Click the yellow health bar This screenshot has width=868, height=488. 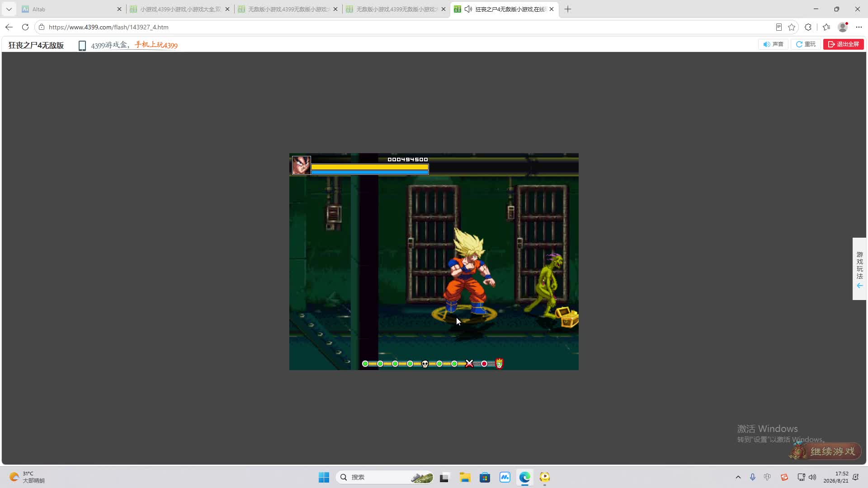coord(370,167)
